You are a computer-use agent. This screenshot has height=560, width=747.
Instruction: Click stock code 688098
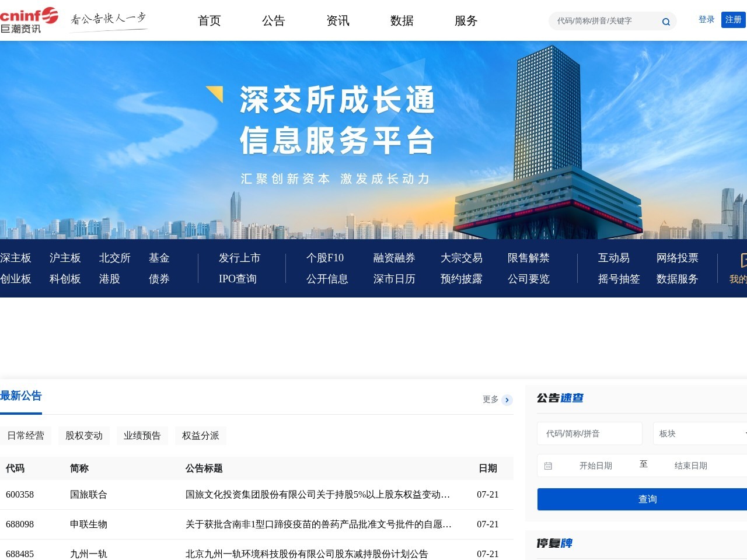click(x=20, y=524)
